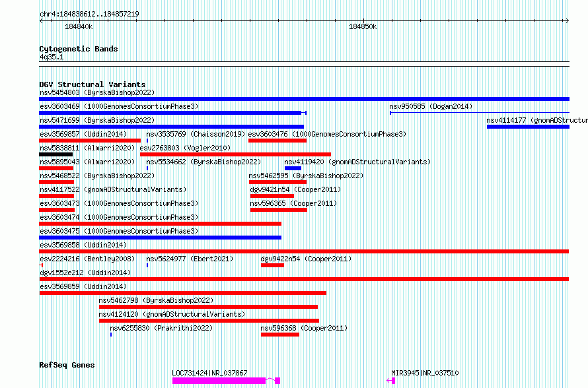Click the 184850k ruler tick label

[363, 27]
